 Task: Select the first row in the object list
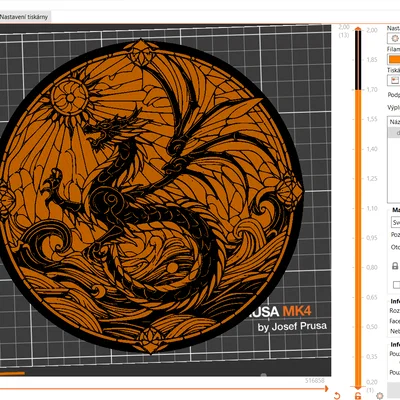[394, 133]
